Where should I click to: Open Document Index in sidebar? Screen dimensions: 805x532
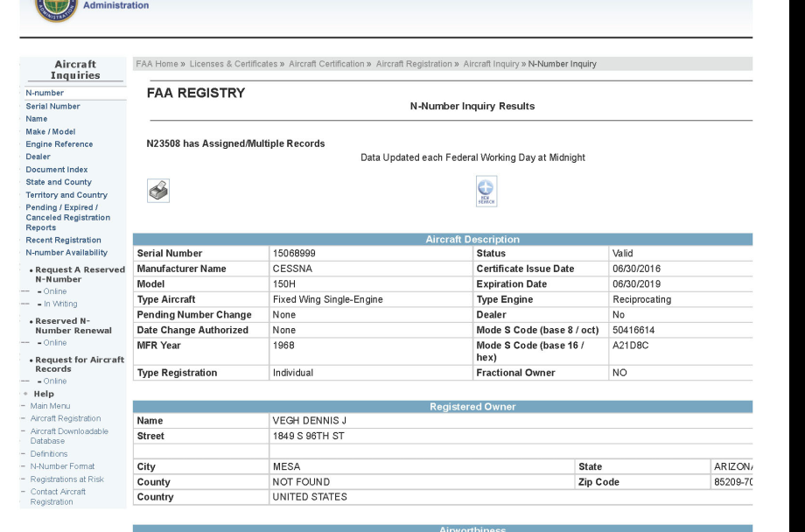(57, 170)
